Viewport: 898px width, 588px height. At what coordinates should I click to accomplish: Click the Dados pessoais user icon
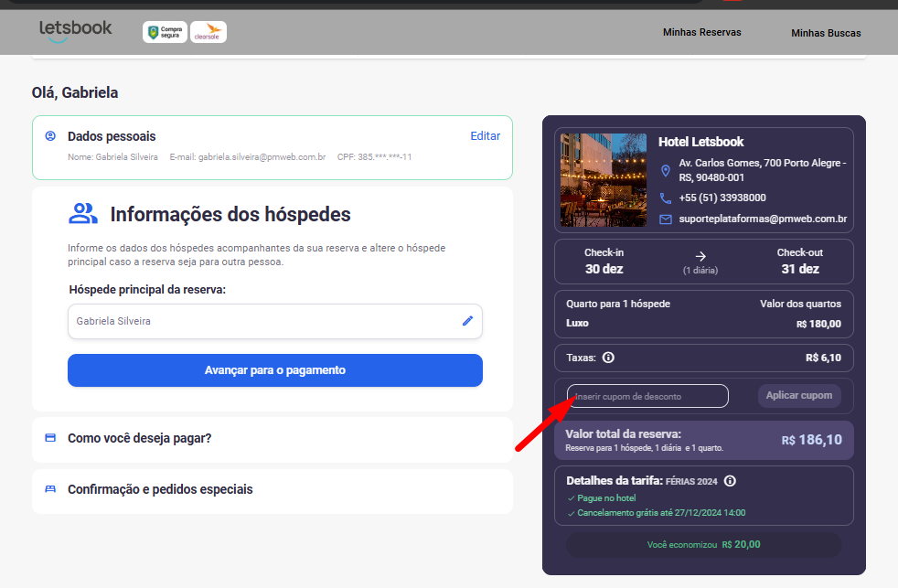click(50, 136)
